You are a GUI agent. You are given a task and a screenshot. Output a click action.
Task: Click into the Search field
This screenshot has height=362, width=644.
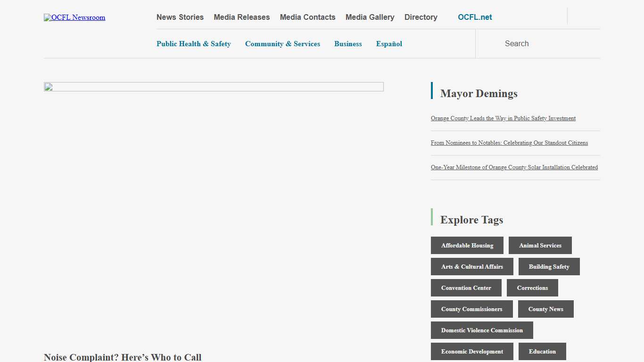[x=537, y=44]
